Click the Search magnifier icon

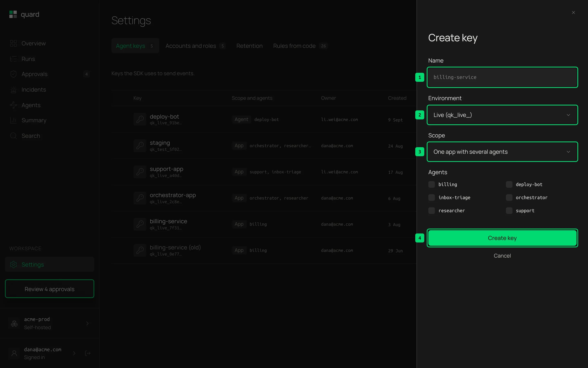tap(13, 136)
